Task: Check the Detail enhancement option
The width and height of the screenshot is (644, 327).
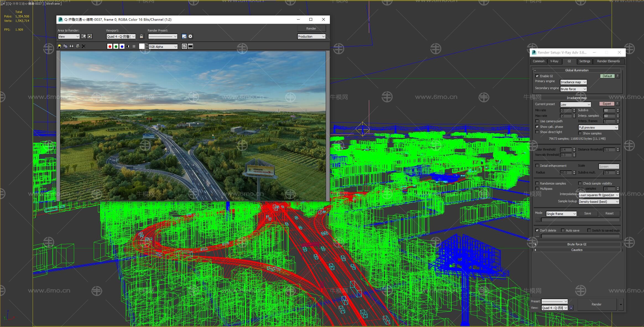Action: click(x=537, y=166)
